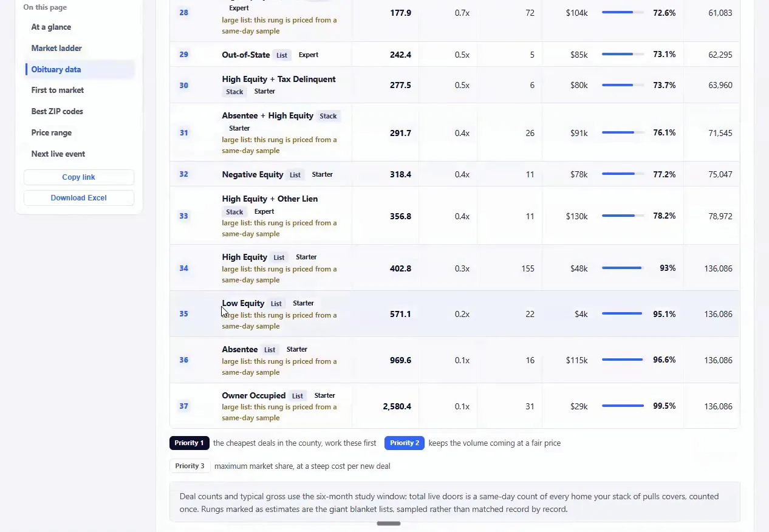Click Stack tag beside Absentee + High Equity
769x532 pixels.
(328, 116)
